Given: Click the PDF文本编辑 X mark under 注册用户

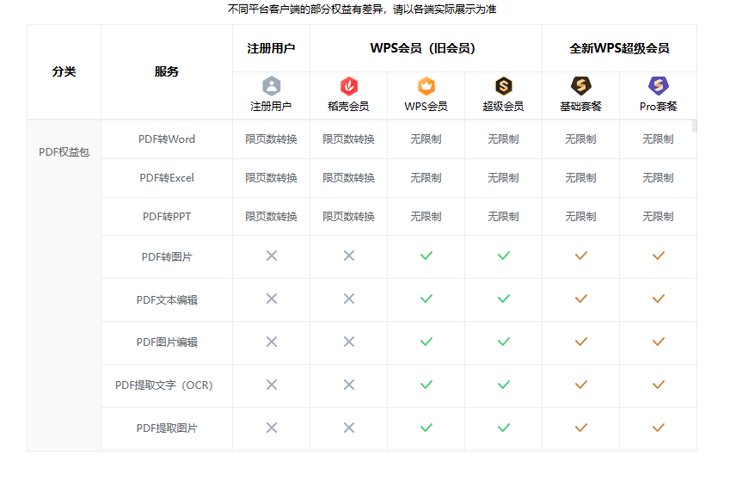Looking at the screenshot, I should tap(271, 299).
